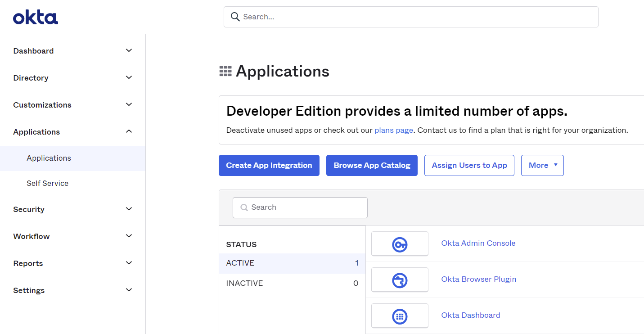
Task: Click the Okta Dashboard app icon
Action: pos(400,316)
